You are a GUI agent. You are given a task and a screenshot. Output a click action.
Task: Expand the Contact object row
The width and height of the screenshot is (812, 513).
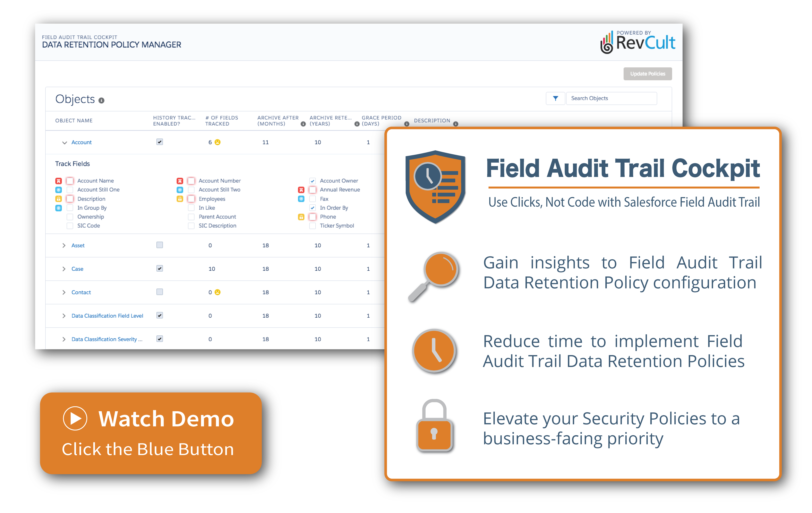(x=64, y=292)
